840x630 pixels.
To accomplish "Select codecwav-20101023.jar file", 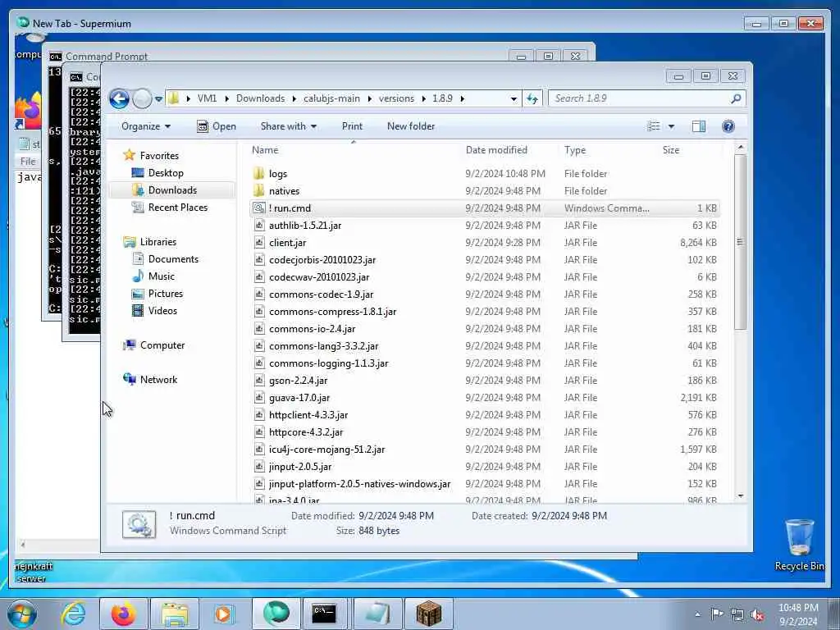I will 319,277.
